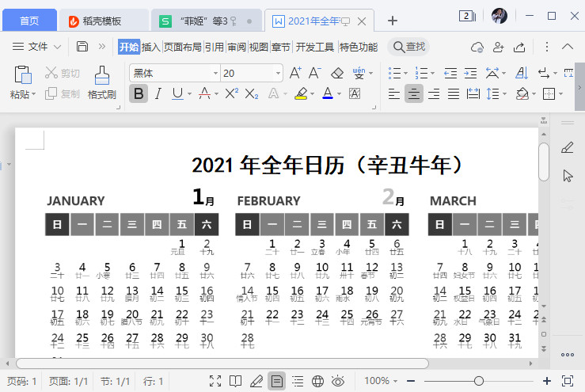
Task: Toggle outline view in status bar
Action: (x=298, y=381)
